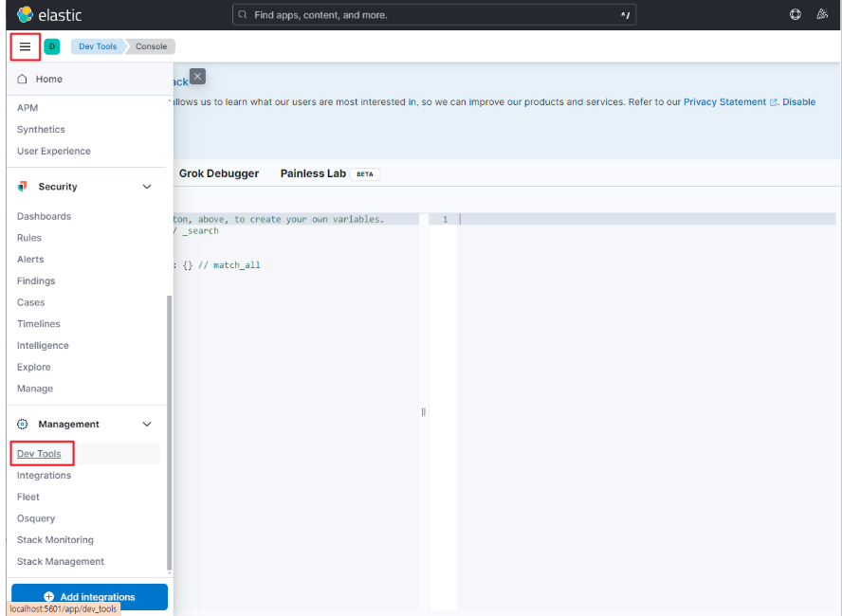Collapse the Security section chevron
Screen dimensions: 842x616
tap(147, 187)
